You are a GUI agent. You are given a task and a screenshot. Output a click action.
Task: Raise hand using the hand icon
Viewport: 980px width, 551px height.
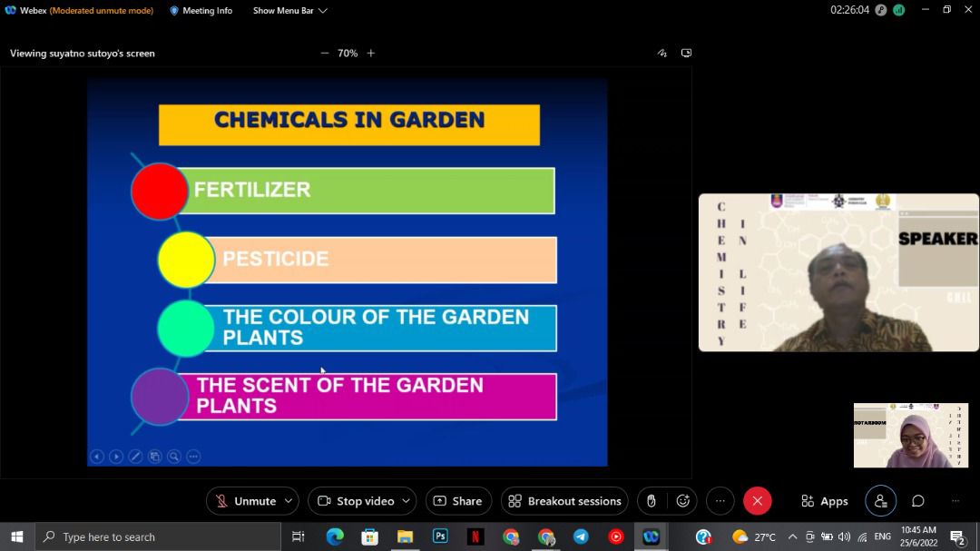pos(651,501)
